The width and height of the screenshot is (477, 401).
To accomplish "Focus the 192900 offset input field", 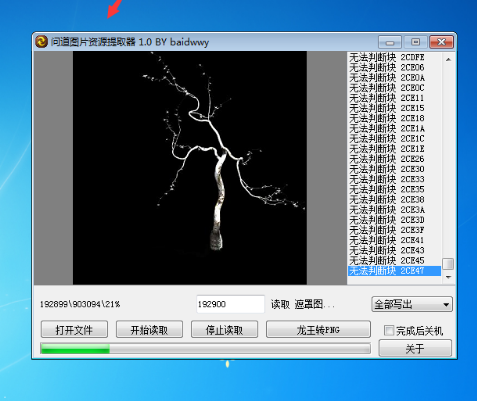I will [x=230, y=304].
